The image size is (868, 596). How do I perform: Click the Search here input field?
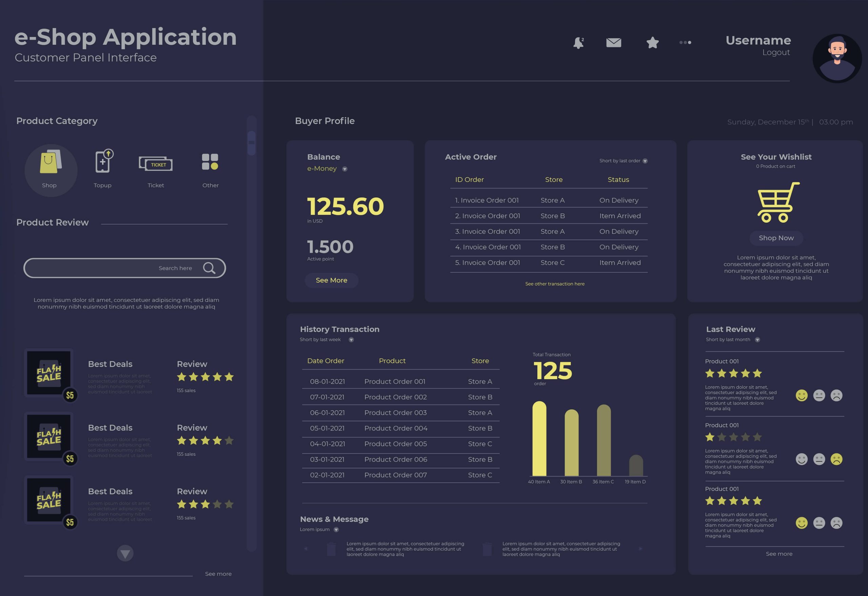(x=125, y=268)
